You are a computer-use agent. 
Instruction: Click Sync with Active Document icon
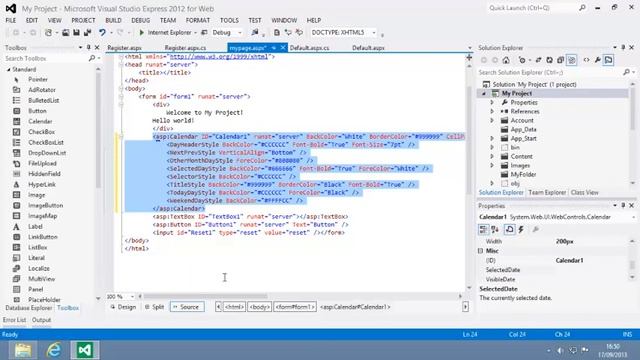pyautogui.click(x=538, y=60)
